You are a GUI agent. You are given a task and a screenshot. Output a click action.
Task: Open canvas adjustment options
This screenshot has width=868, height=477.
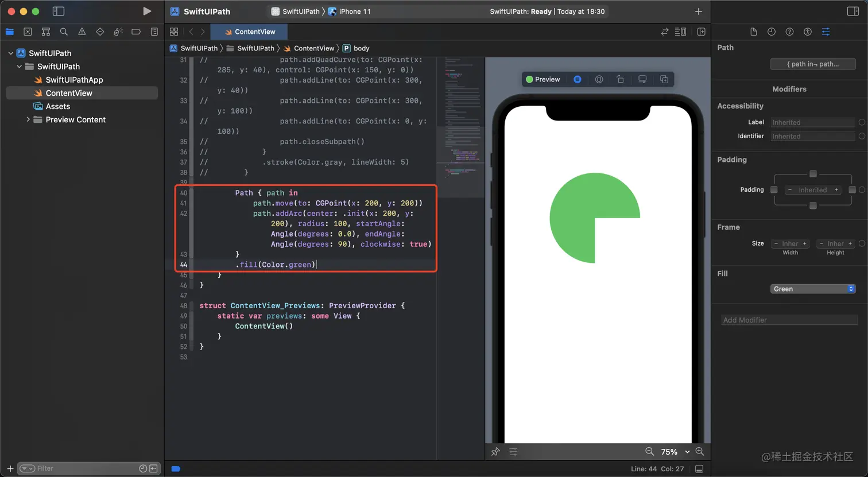[x=513, y=452]
